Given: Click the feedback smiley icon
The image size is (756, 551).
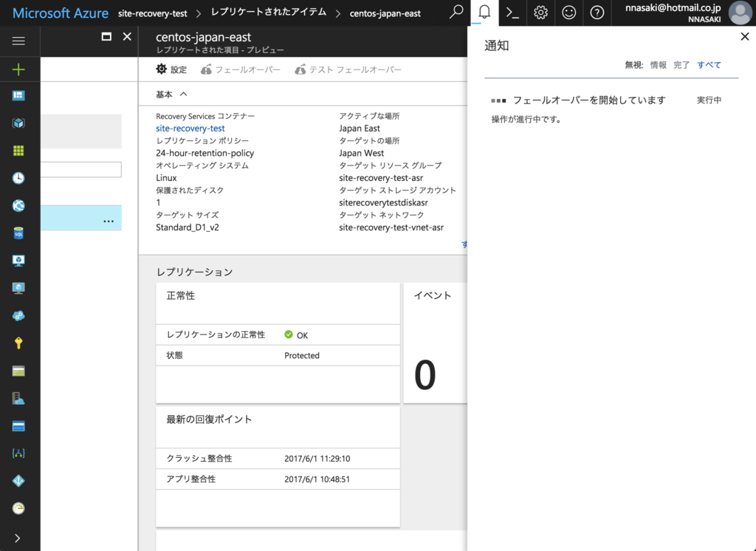Looking at the screenshot, I should pyautogui.click(x=569, y=12).
